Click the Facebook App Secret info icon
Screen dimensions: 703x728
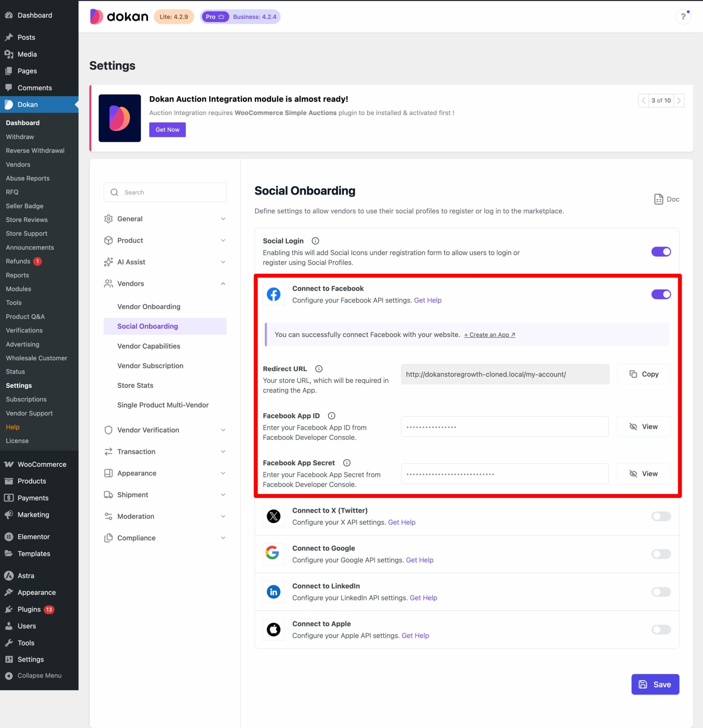click(x=346, y=463)
